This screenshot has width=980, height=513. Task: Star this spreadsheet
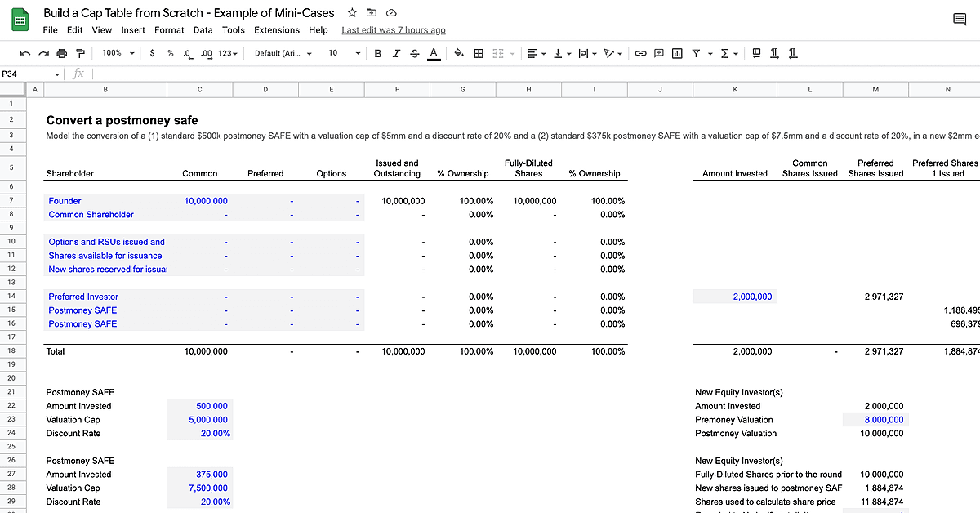pos(352,13)
